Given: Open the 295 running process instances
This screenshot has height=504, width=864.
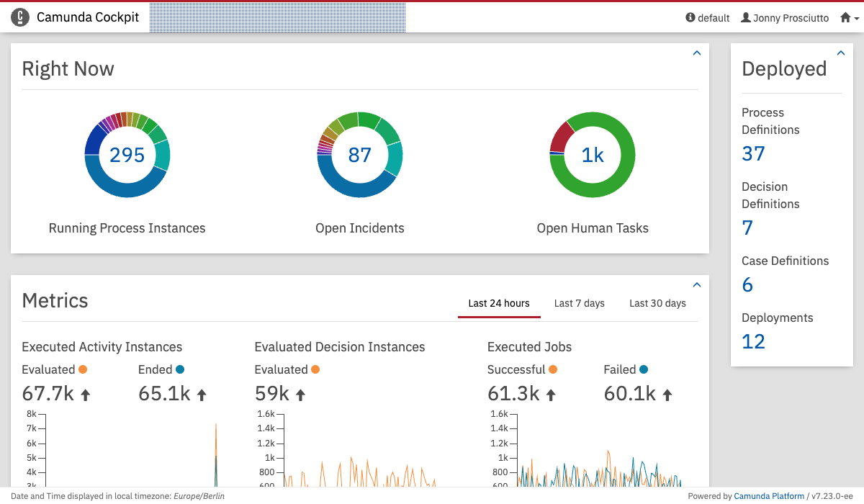Looking at the screenshot, I should pos(127,155).
